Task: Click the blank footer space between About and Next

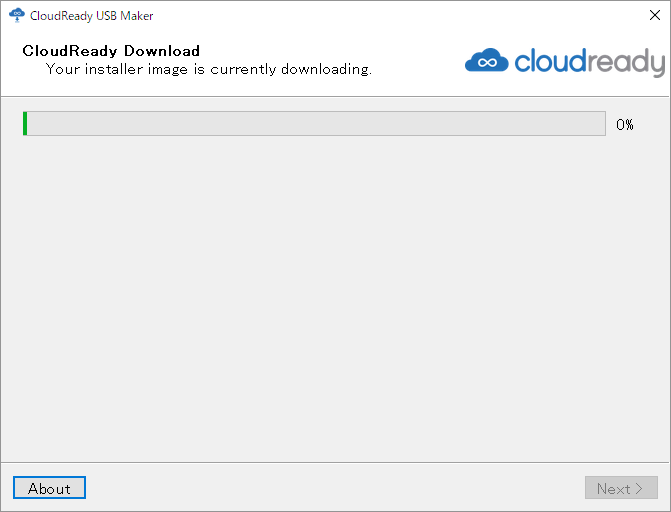Action: pos(335,488)
